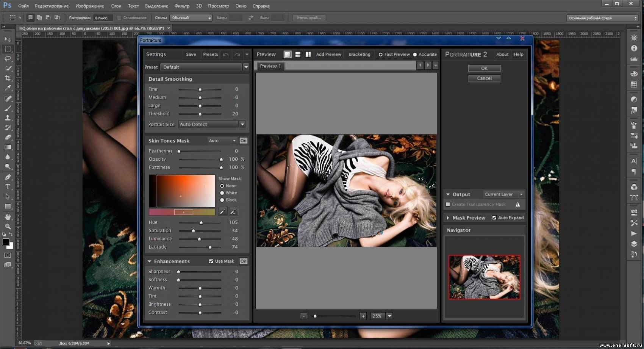Screen dimensions: 644x349
Task: Click the Portraiture undo arrow
Action: pyautogui.click(x=226, y=55)
